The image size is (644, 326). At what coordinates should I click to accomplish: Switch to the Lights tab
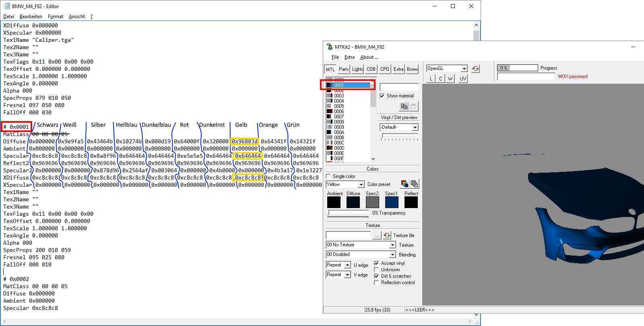pyautogui.click(x=358, y=69)
